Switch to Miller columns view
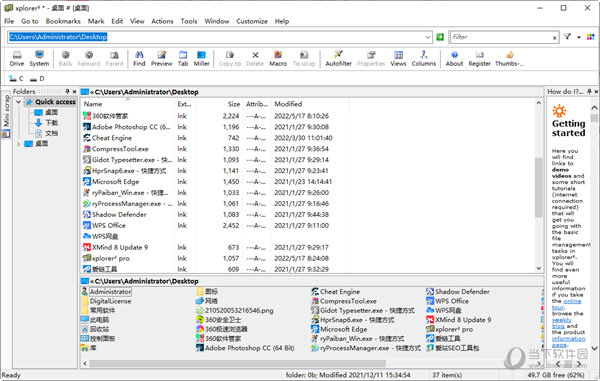This screenshot has width=600, height=381. point(201,59)
